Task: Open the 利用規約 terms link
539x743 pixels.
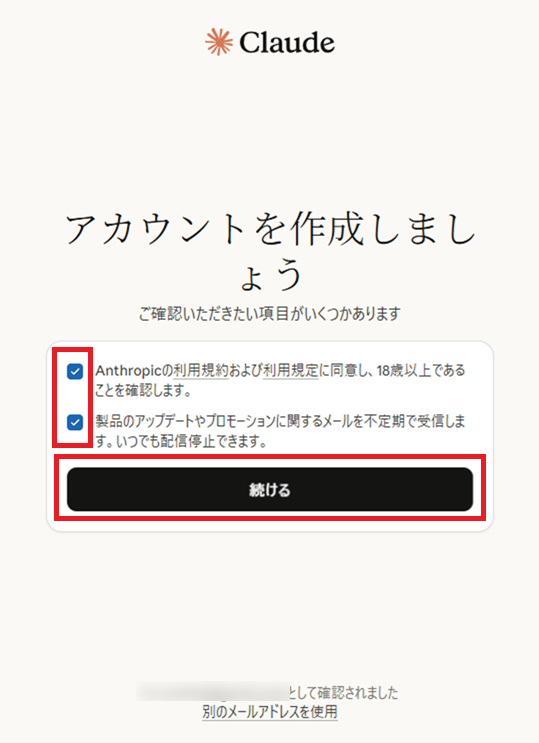Action: [201, 371]
